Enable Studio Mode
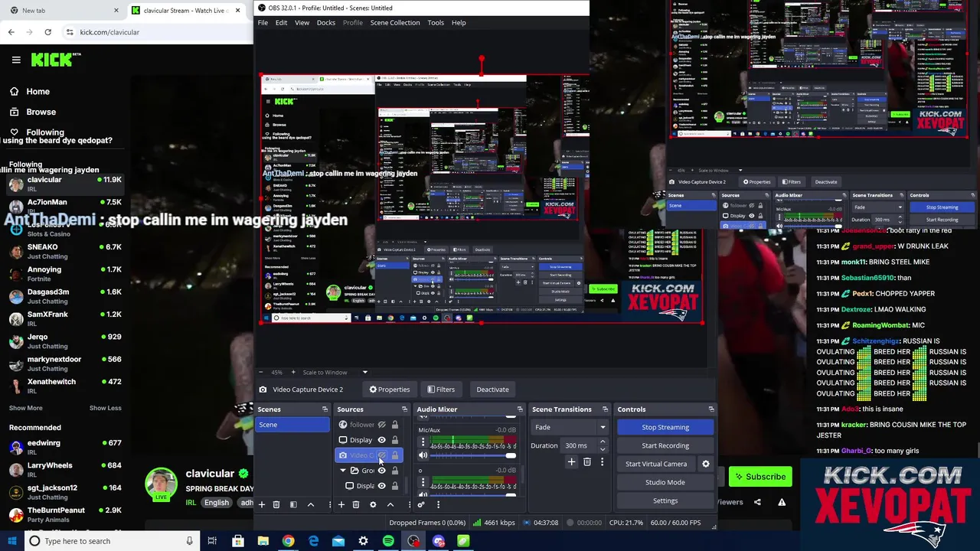Image resolution: width=980 pixels, height=551 pixels. (665, 482)
